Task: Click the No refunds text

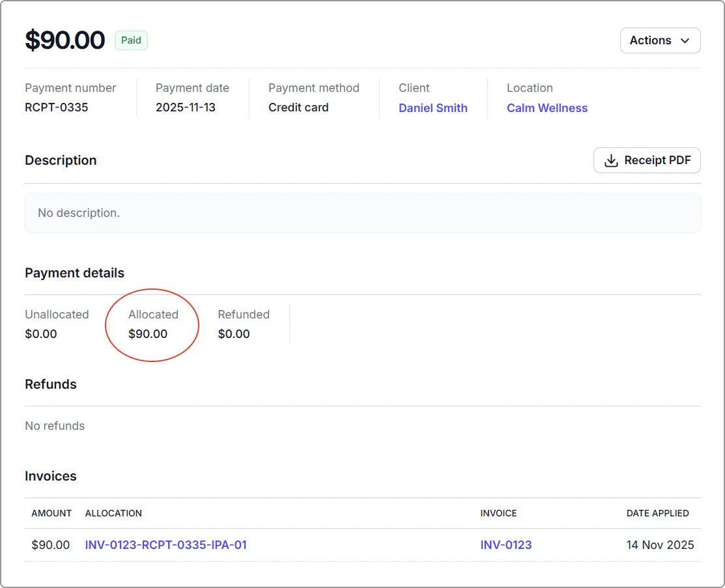Action: [55, 426]
